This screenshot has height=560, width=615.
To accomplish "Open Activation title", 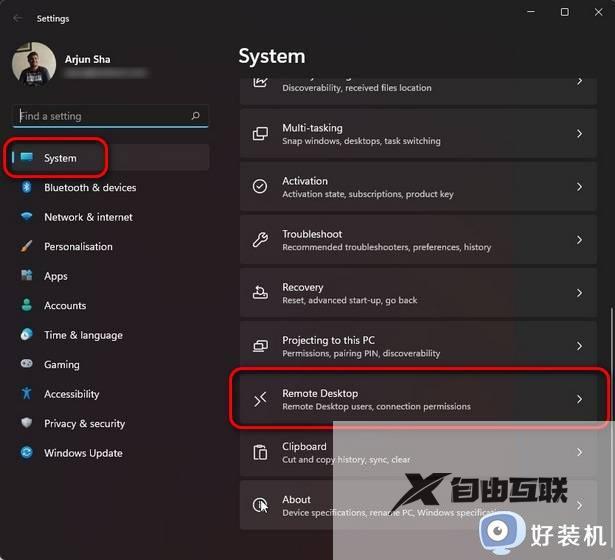I will pyautogui.click(x=305, y=181).
